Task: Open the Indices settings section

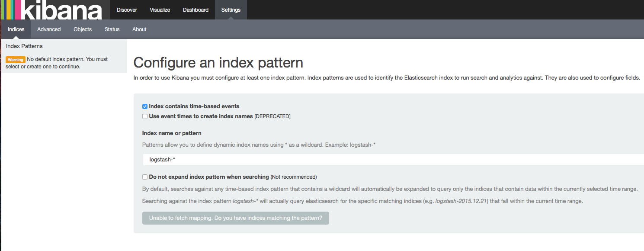Action: pos(16,29)
